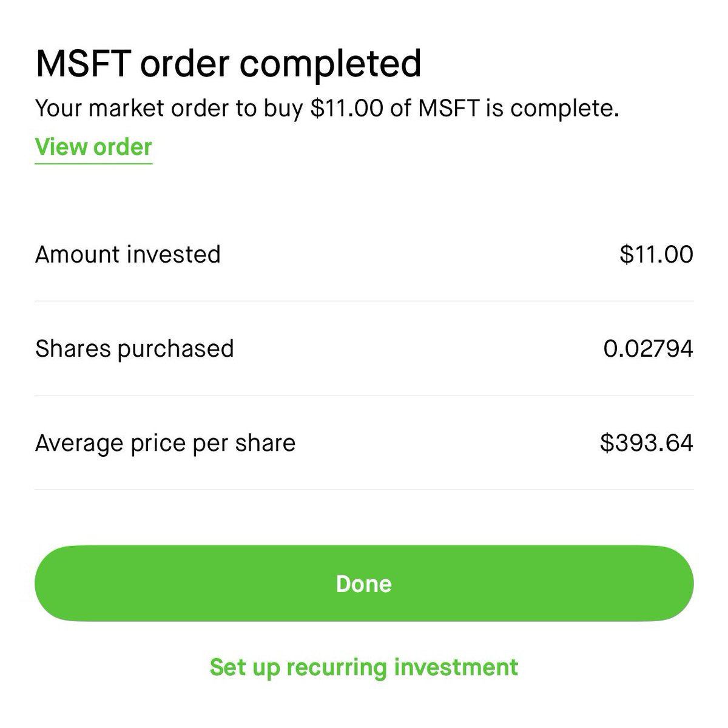Click the MSFT ticker in the heading
Image resolution: width=728 pixels, height=728 pixels.
(83, 64)
